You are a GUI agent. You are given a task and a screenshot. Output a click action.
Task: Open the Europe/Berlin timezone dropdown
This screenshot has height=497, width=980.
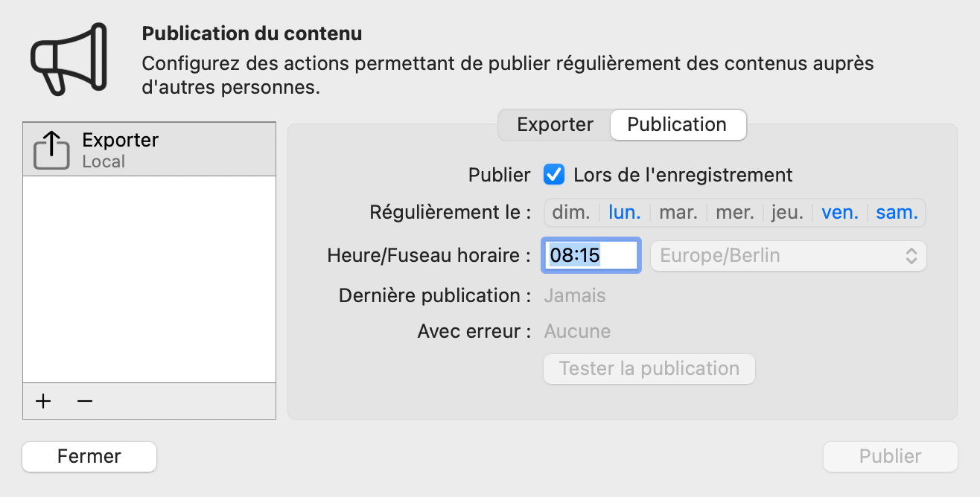point(788,255)
